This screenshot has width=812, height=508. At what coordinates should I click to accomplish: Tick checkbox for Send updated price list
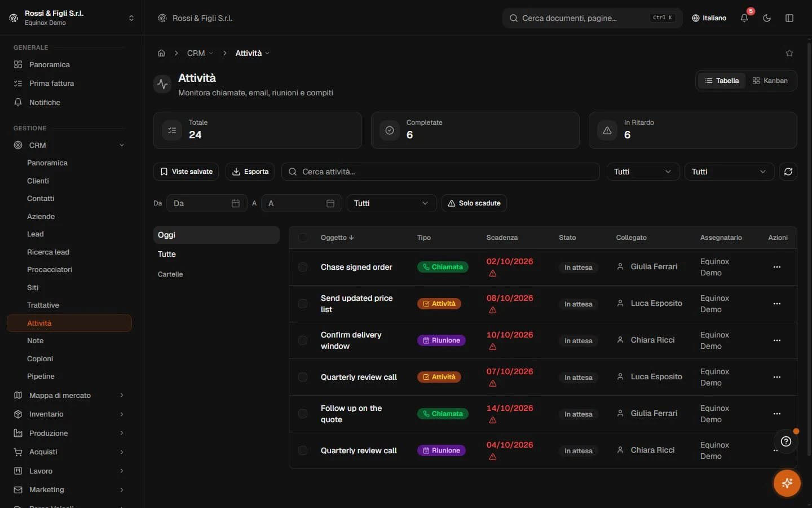pyautogui.click(x=303, y=304)
